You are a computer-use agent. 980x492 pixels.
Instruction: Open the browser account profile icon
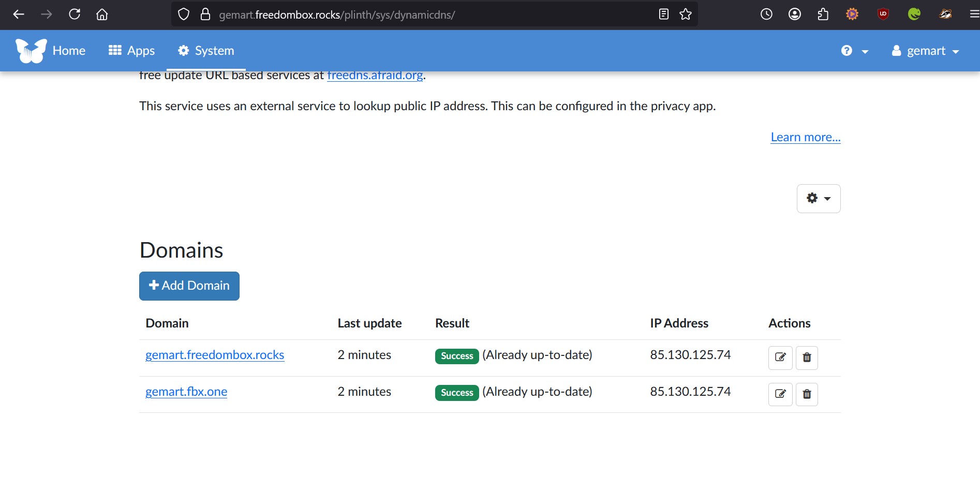[x=795, y=14]
